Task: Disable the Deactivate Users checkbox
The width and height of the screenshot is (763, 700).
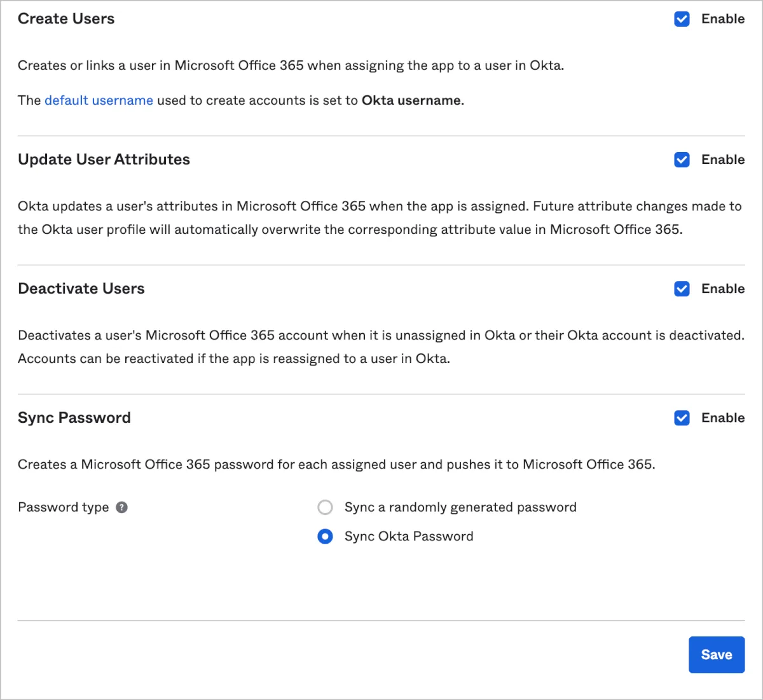Action: [x=682, y=289]
